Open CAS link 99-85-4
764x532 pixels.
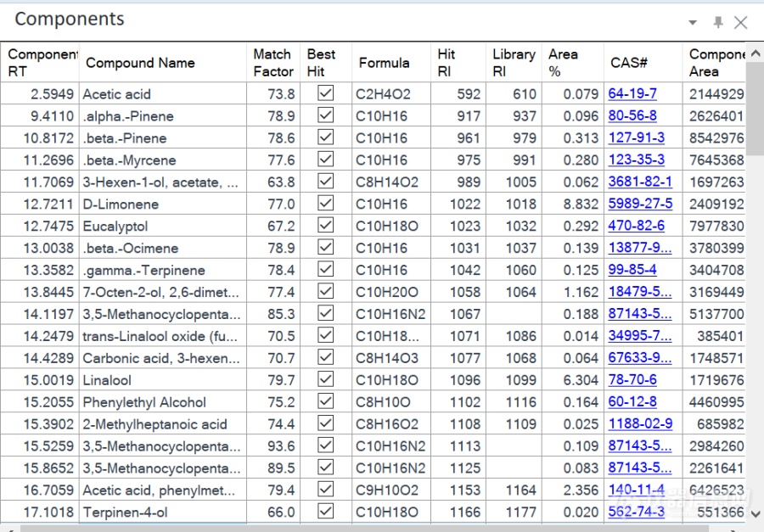coord(632,270)
